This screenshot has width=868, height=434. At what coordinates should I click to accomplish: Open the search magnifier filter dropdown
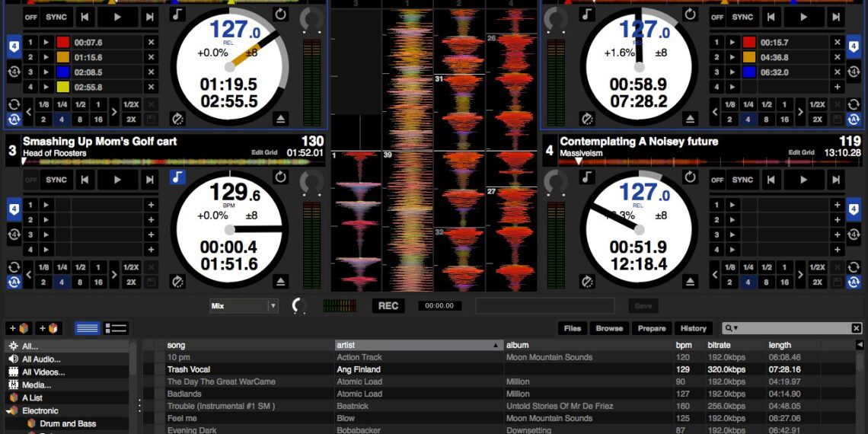tap(732, 328)
